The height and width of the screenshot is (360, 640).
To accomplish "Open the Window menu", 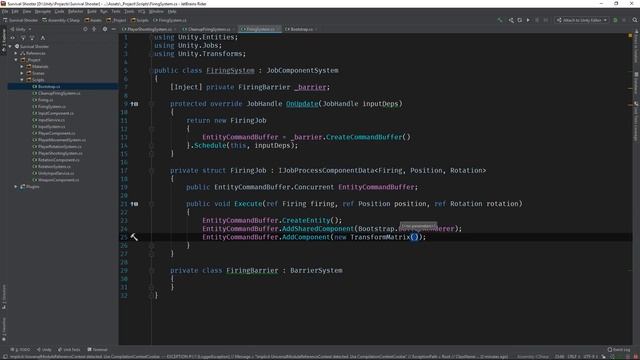I will click(x=156, y=12).
